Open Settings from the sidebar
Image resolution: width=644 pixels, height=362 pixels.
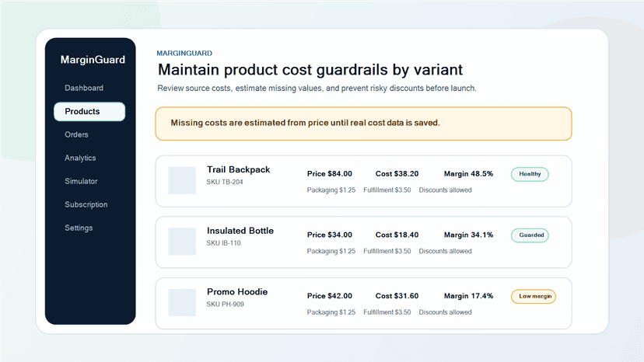(x=79, y=228)
